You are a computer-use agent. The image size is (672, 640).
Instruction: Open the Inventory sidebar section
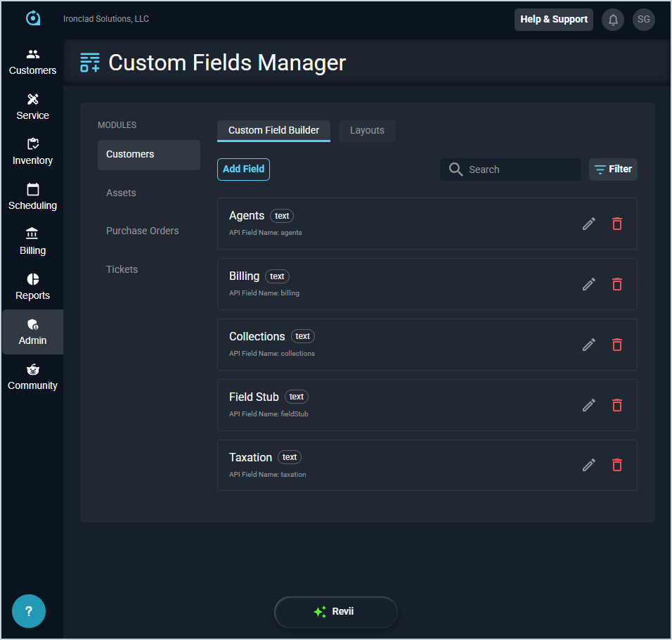click(x=32, y=152)
